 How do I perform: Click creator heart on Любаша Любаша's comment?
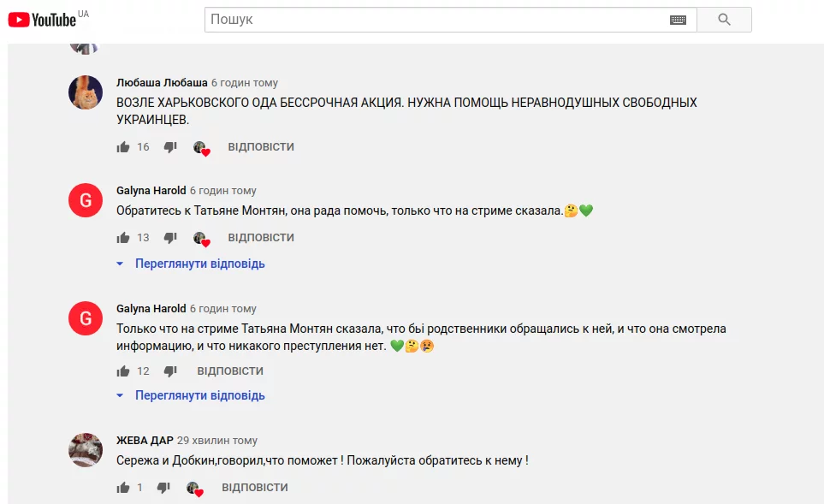click(201, 149)
